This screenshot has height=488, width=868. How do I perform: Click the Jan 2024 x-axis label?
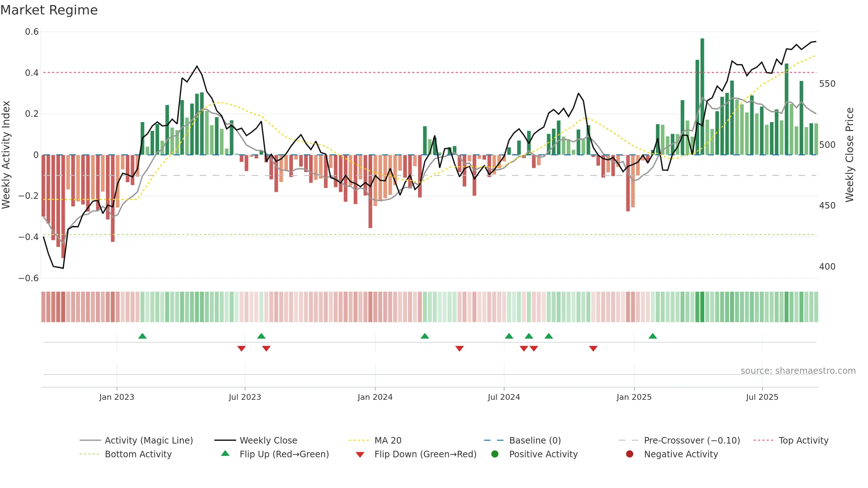tap(375, 397)
